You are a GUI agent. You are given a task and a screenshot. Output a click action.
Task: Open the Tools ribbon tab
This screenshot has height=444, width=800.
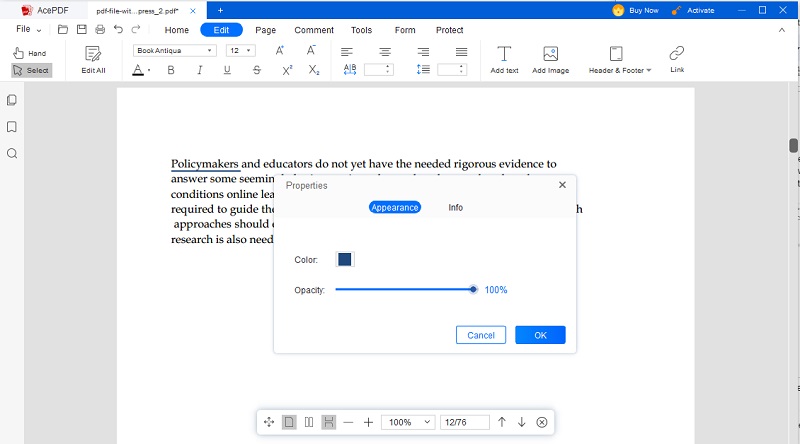(361, 30)
